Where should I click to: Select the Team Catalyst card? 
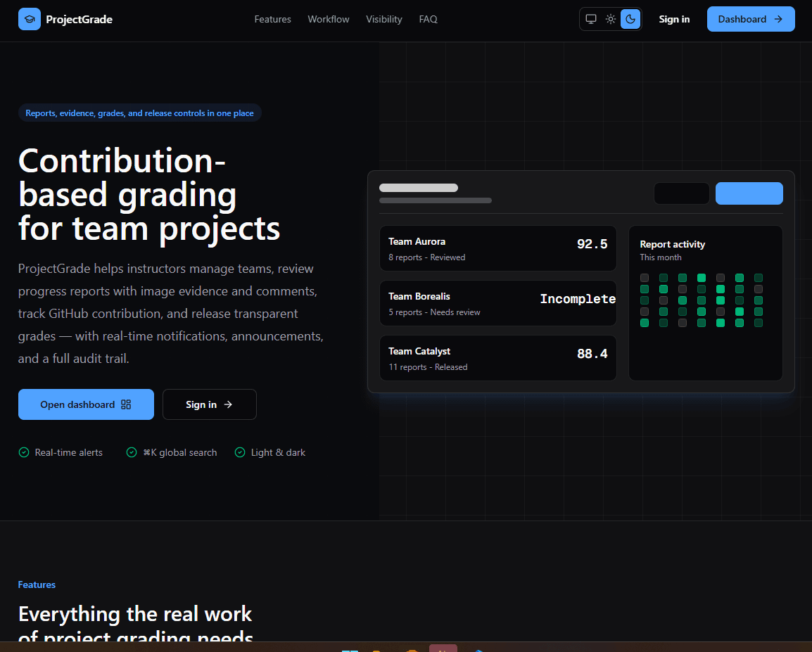(498, 358)
